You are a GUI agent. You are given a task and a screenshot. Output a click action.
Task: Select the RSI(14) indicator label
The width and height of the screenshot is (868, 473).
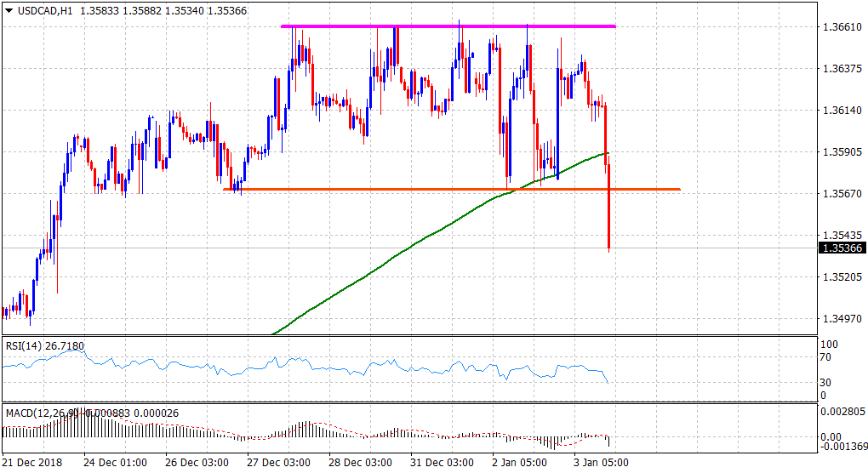click(24, 345)
